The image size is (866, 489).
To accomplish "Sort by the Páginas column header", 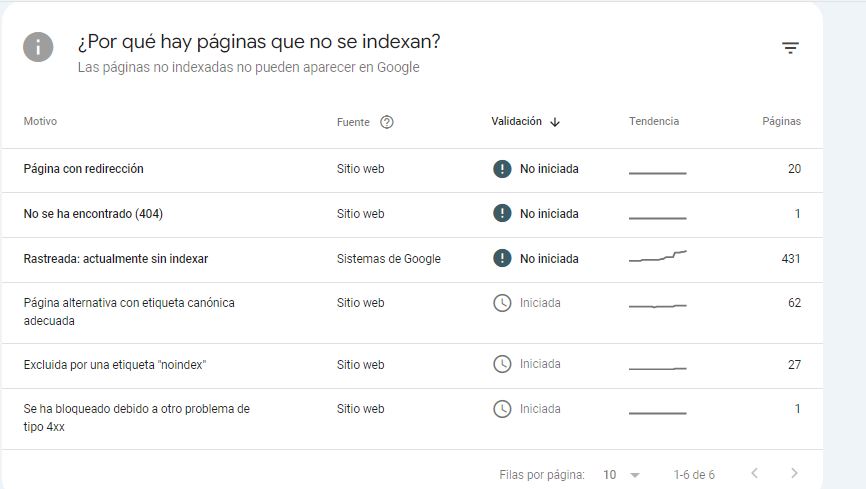I will point(781,122).
